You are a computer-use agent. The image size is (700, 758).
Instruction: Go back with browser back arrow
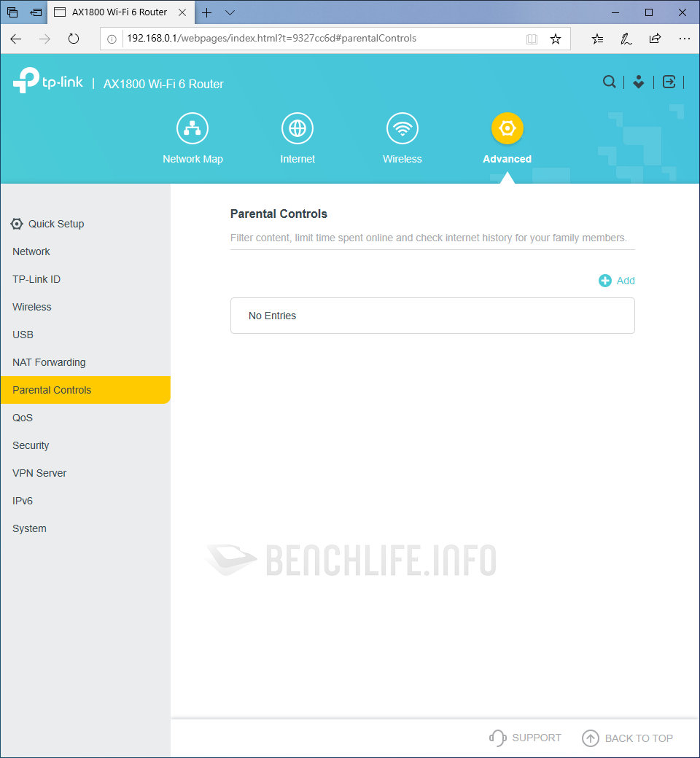point(16,39)
